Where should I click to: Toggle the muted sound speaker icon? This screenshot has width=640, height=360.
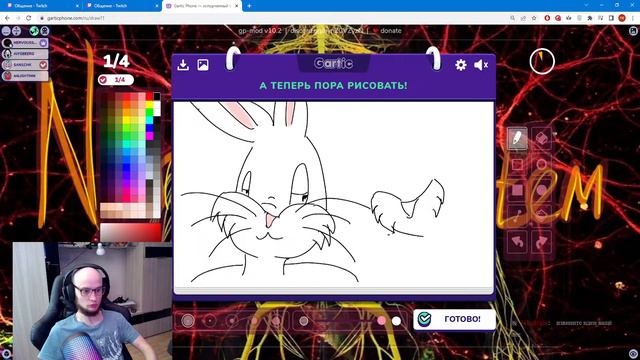[481, 65]
